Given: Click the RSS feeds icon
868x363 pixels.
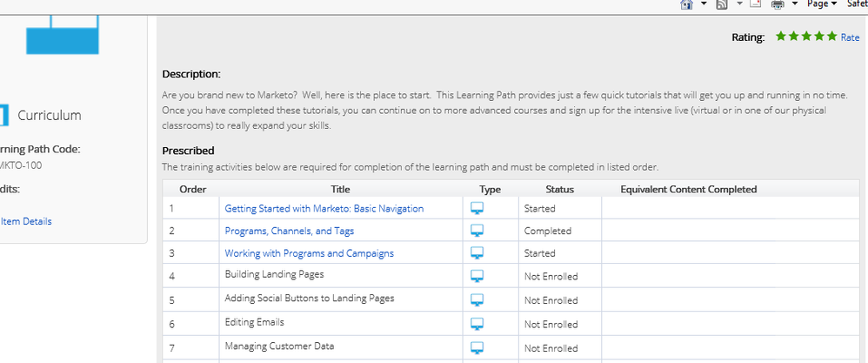Looking at the screenshot, I should tap(721, 3).
